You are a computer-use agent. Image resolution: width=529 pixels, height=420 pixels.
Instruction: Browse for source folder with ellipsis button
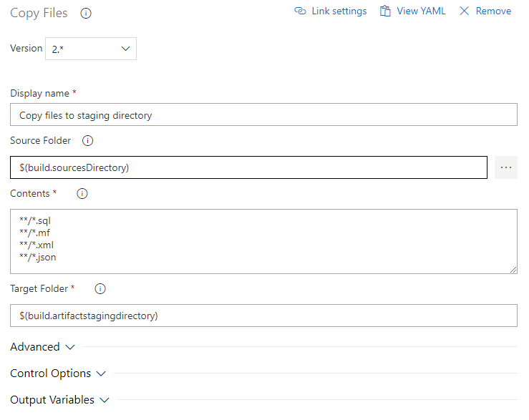pyautogui.click(x=506, y=167)
